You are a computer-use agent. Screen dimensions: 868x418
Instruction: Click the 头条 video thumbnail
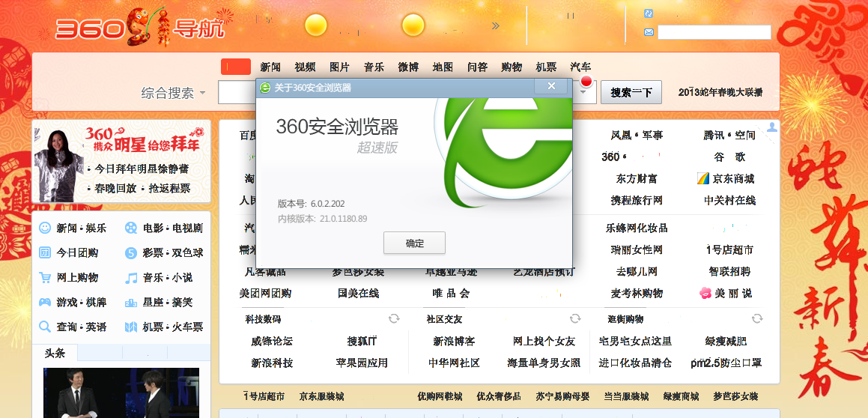[121, 393]
